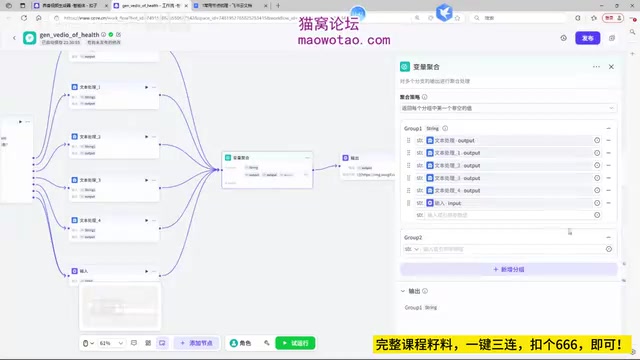Viewport: 640px width, 360px height.
Task: Open the three-dot menu of 变量聚合 panel
Action: (596, 67)
